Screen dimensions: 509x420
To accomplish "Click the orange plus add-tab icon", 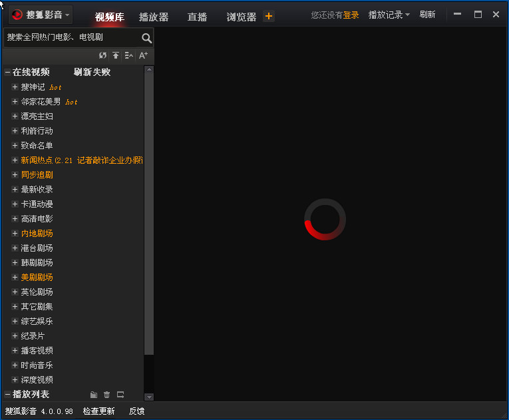I will 269,16.
